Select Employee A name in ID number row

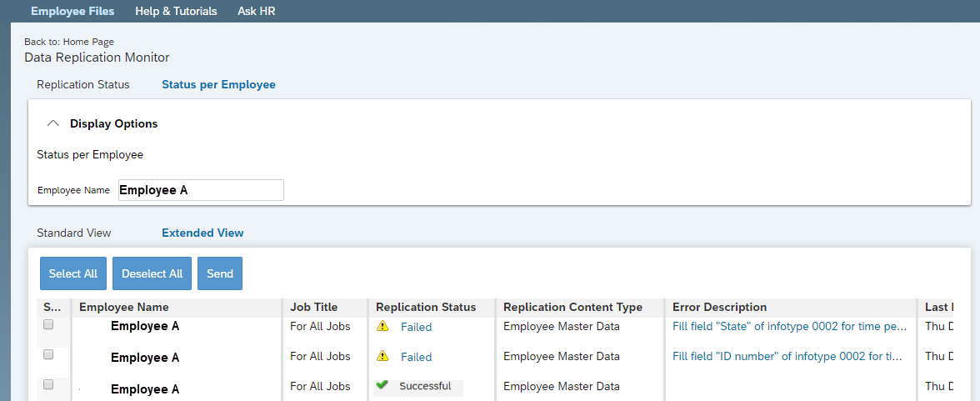(x=145, y=357)
